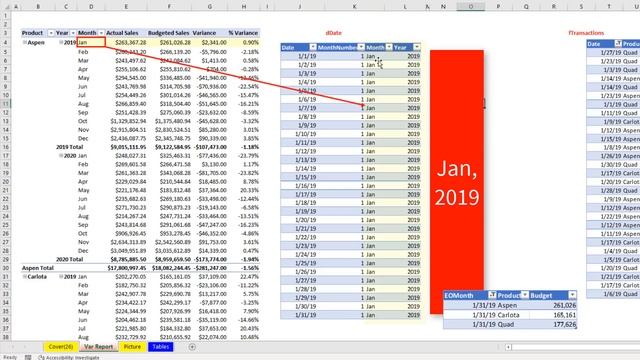Open the Year filter in the pivot table
Image resolution: width=640 pixels, height=360 pixels.
pos(73,33)
